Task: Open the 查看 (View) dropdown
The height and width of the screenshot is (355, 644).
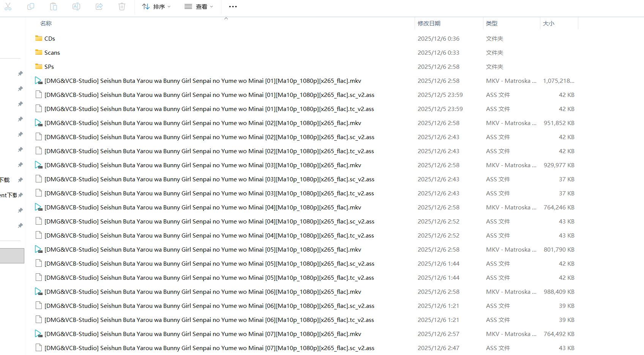Action: [199, 6]
